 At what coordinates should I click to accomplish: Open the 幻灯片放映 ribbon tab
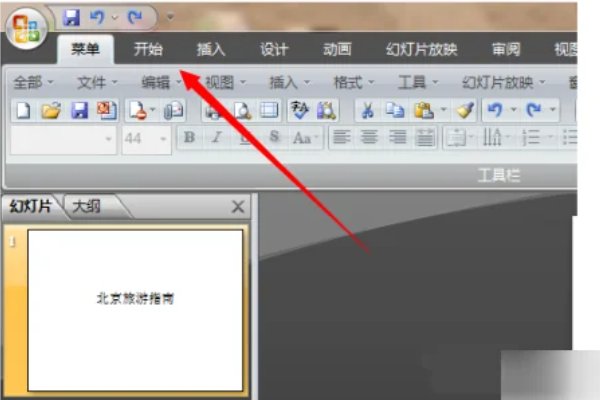421,49
